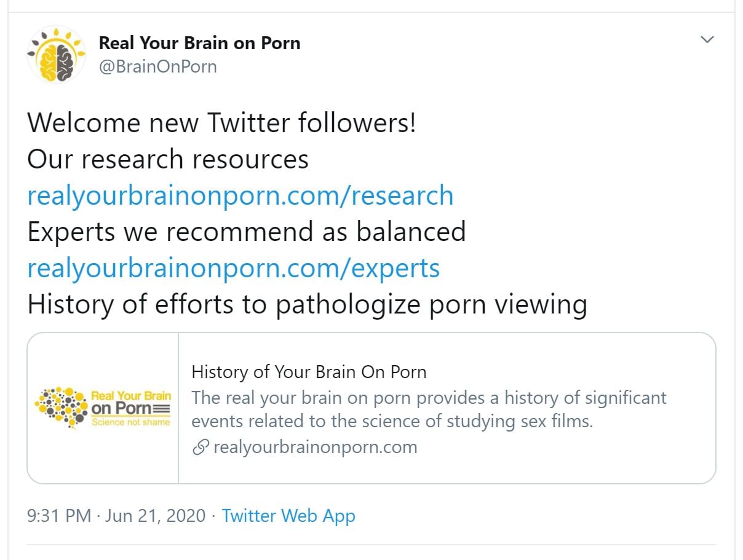Open the tweet options chevron menu
This screenshot has width=743, height=560.
coord(707,40)
